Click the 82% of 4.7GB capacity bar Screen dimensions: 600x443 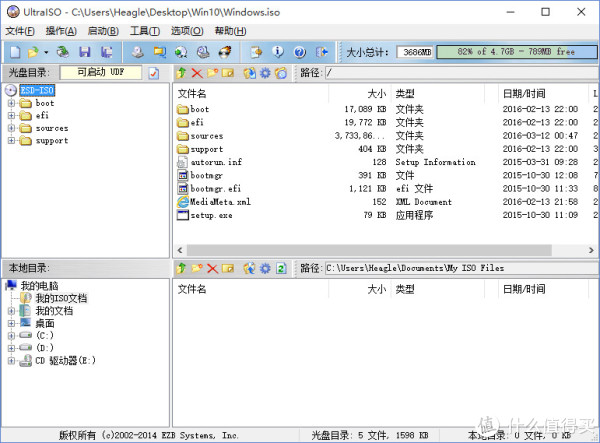coord(517,52)
